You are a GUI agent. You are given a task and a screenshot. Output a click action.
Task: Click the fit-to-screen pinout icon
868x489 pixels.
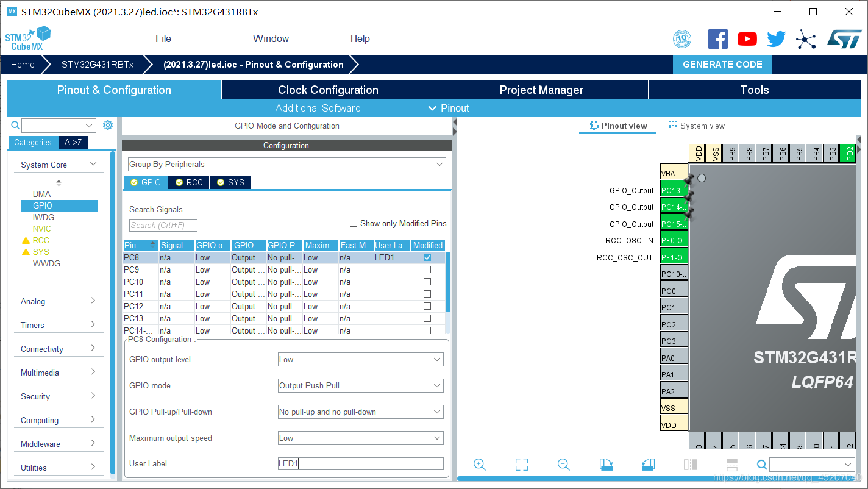[522, 465]
